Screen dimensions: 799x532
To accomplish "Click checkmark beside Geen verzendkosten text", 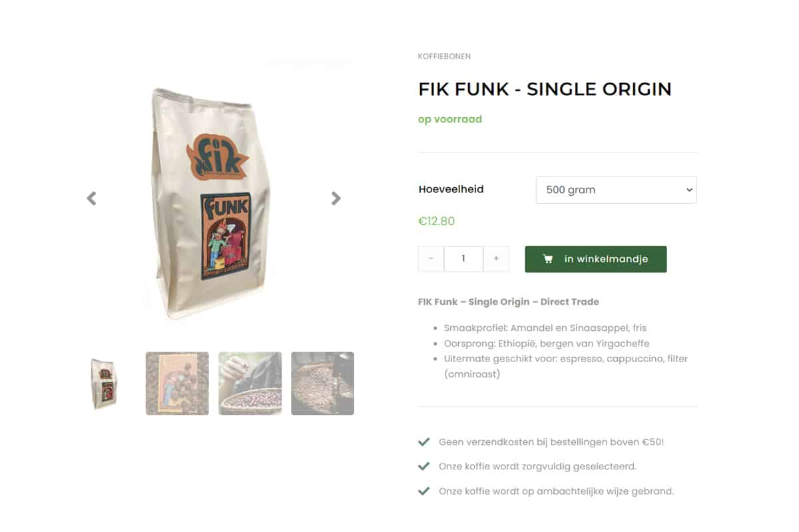I will click(423, 441).
